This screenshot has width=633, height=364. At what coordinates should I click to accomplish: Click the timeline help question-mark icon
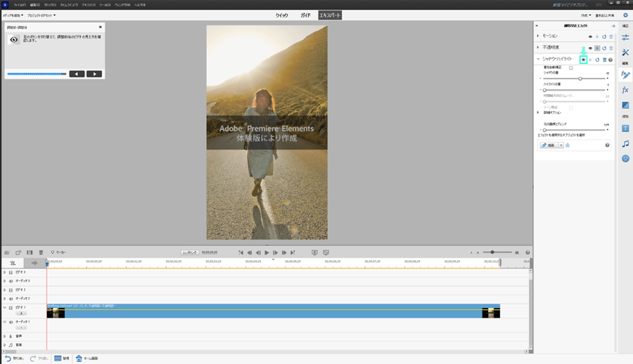click(x=527, y=252)
